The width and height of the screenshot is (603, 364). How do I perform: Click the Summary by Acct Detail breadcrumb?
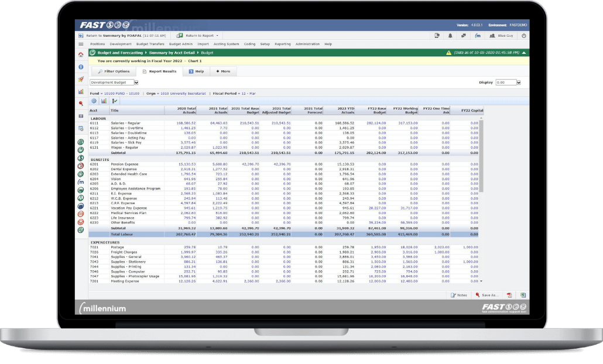point(172,53)
